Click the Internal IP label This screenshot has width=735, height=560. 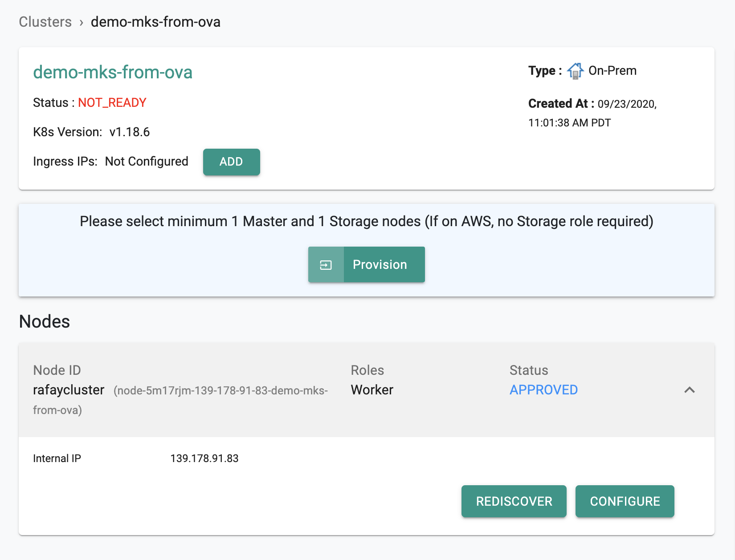click(57, 459)
